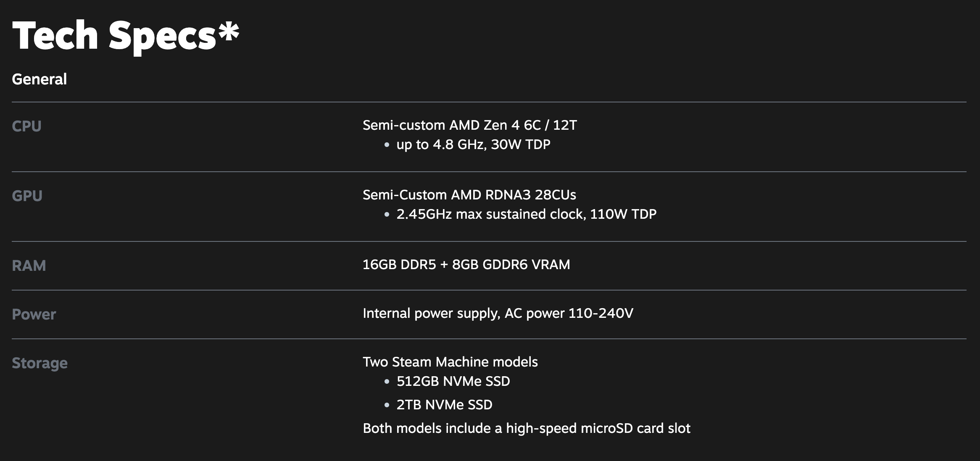
Task: Click the asterisk after Tech Specs
Action: (229, 32)
